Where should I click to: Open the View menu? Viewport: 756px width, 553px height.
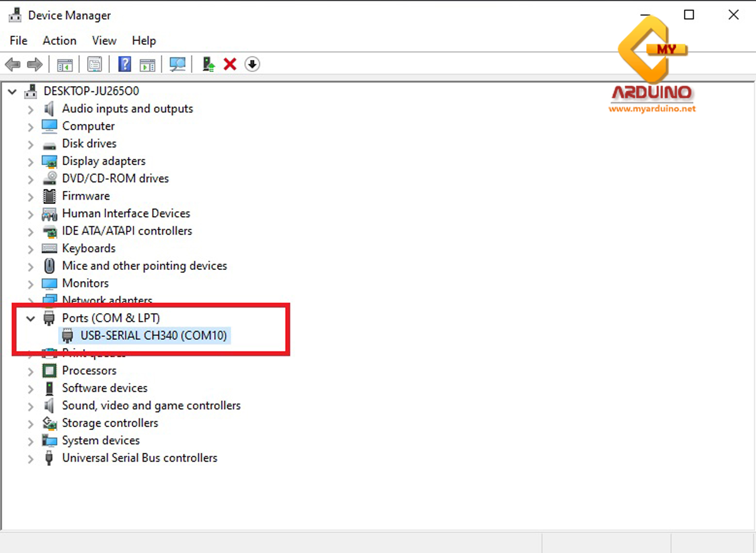(104, 41)
